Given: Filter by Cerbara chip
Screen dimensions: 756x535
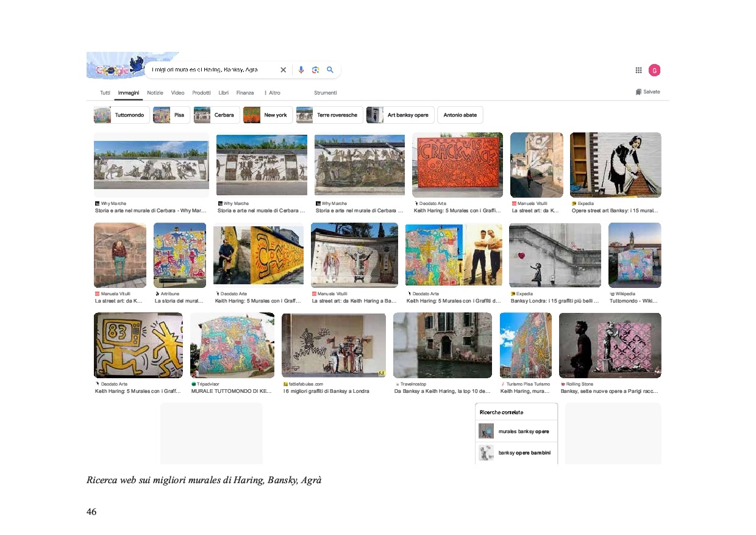Looking at the screenshot, I should [x=216, y=115].
